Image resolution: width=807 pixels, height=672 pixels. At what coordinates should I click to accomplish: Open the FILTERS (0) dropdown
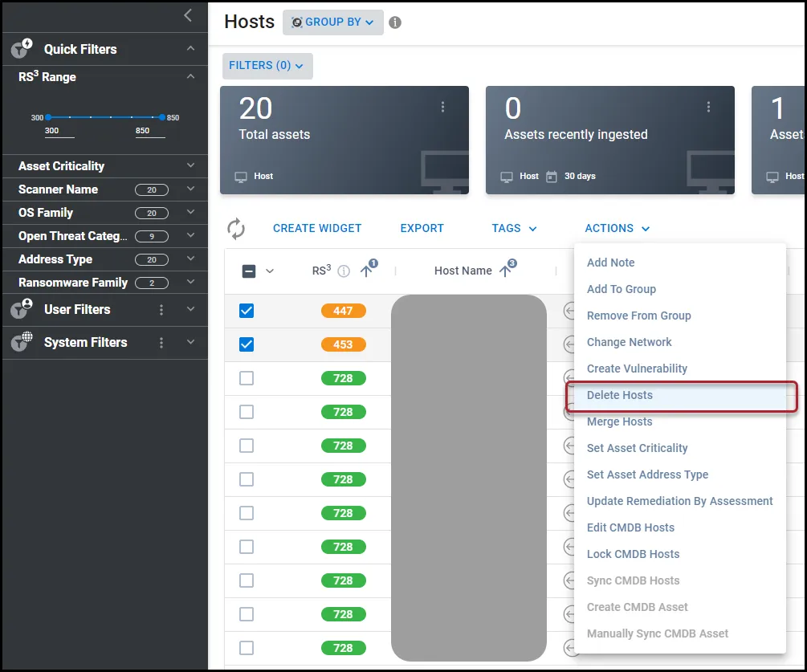pyautogui.click(x=267, y=65)
